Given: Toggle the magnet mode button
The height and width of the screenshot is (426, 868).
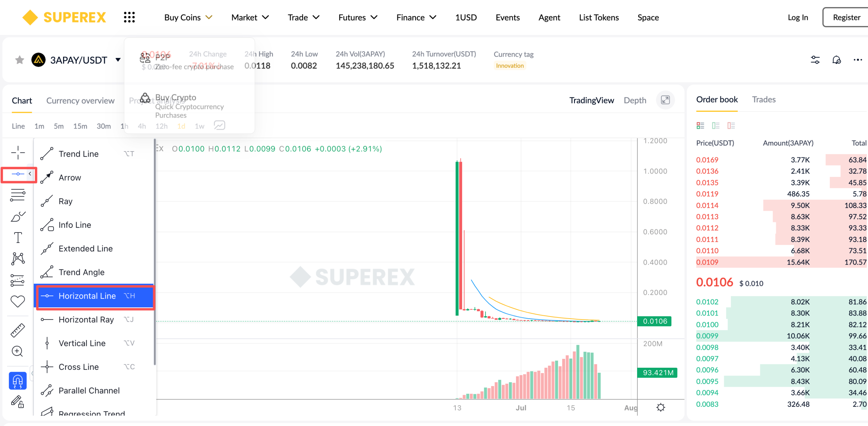Looking at the screenshot, I should click(18, 381).
